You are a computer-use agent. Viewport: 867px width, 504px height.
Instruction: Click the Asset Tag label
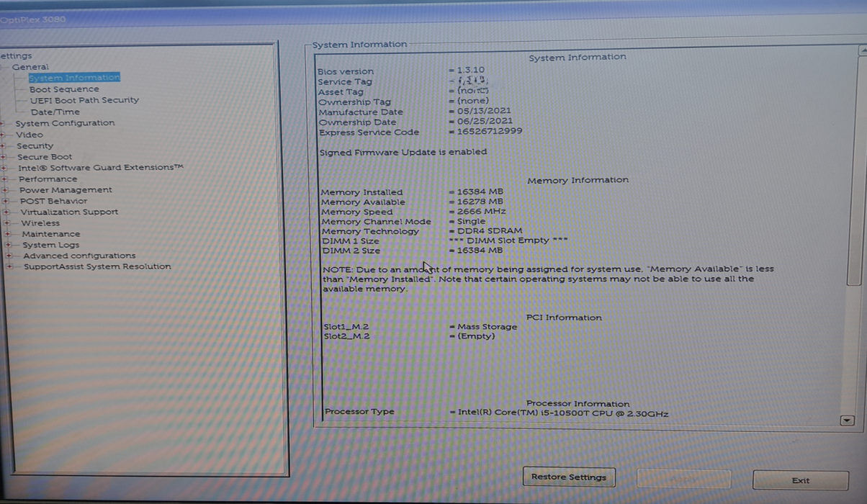coord(341,91)
